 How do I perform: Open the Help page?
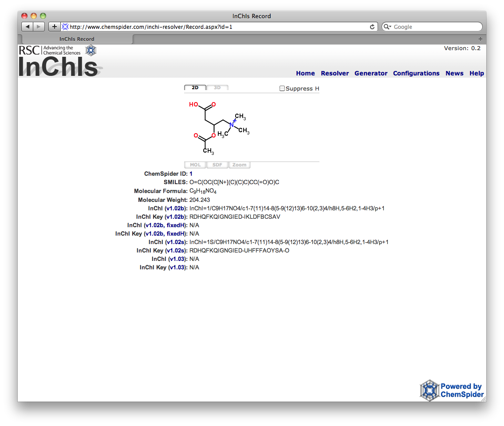coord(476,73)
